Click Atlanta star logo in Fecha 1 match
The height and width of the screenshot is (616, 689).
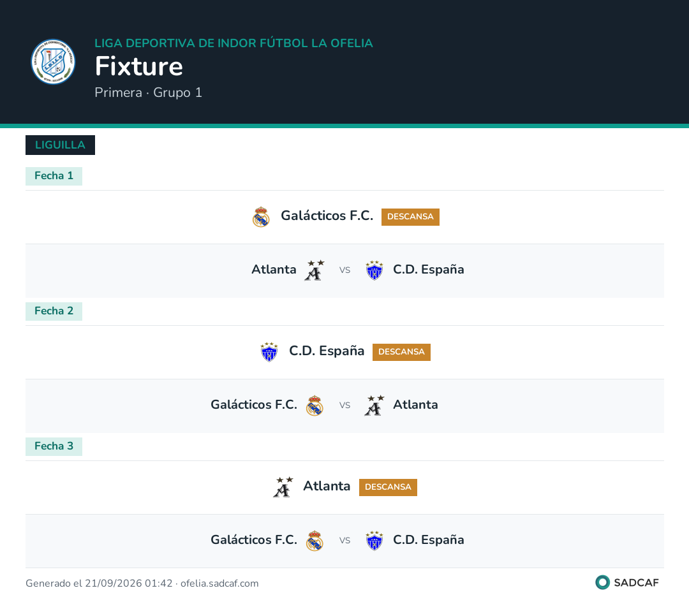tap(315, 270)
